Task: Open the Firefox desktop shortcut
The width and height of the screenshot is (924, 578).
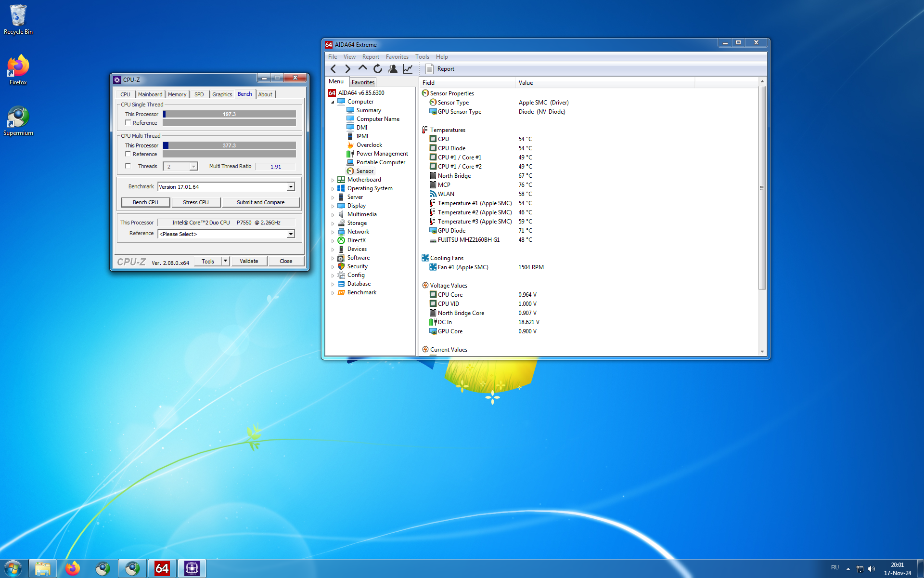Action: 18,70
